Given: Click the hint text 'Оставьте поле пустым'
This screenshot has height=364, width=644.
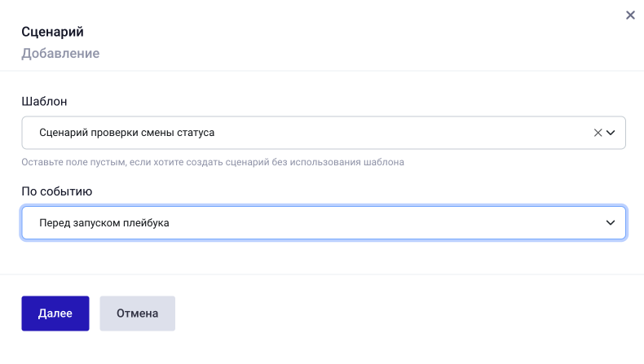Looking at the screenshot, I should [x=73, y=162].
